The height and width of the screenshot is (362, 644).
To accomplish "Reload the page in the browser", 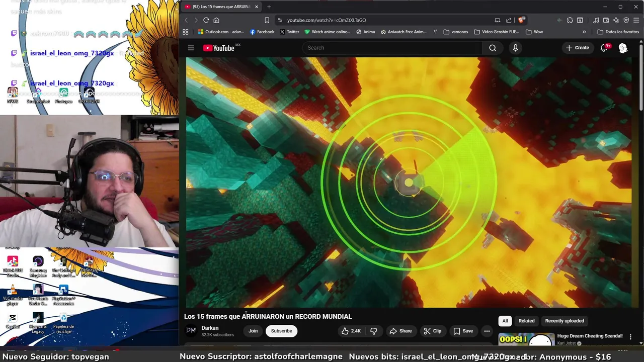I will coord(206,20).
